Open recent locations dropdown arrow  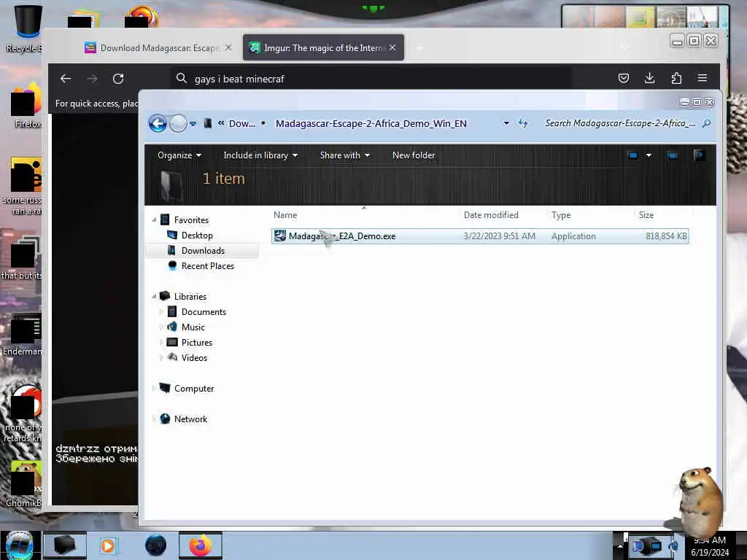coord(193,124)
